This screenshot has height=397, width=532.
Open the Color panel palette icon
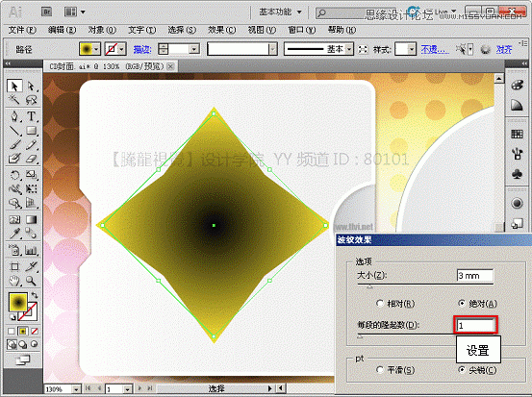pyautogui.click(x=517, y=85)
